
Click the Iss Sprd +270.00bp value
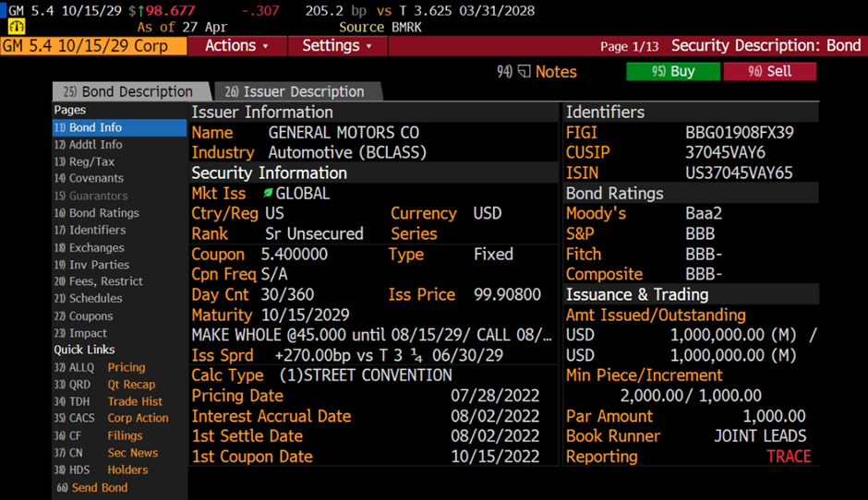389,355
